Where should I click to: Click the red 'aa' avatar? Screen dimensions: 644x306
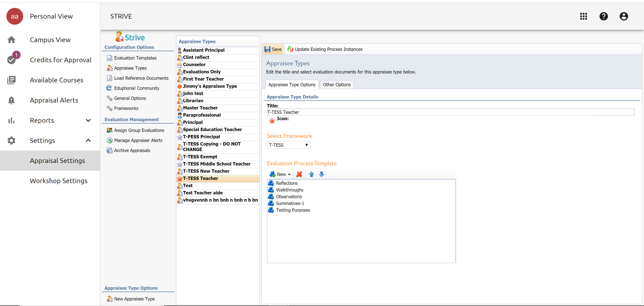[x=15, y=16]
